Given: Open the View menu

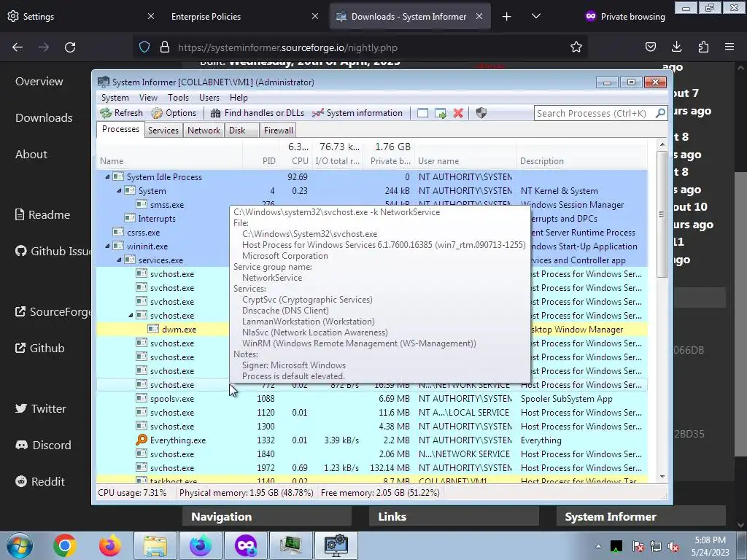Looking at the screenshot, I should [x=148, y=98].
